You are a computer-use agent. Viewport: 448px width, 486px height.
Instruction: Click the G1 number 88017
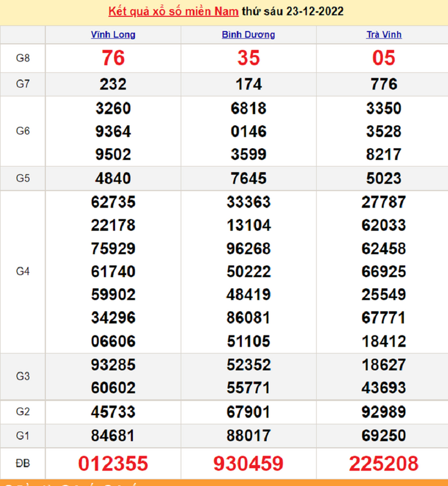248,436
